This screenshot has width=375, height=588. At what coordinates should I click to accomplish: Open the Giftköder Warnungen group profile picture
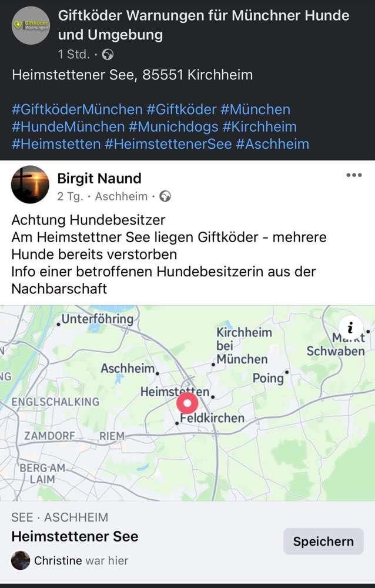click(30, 25)
